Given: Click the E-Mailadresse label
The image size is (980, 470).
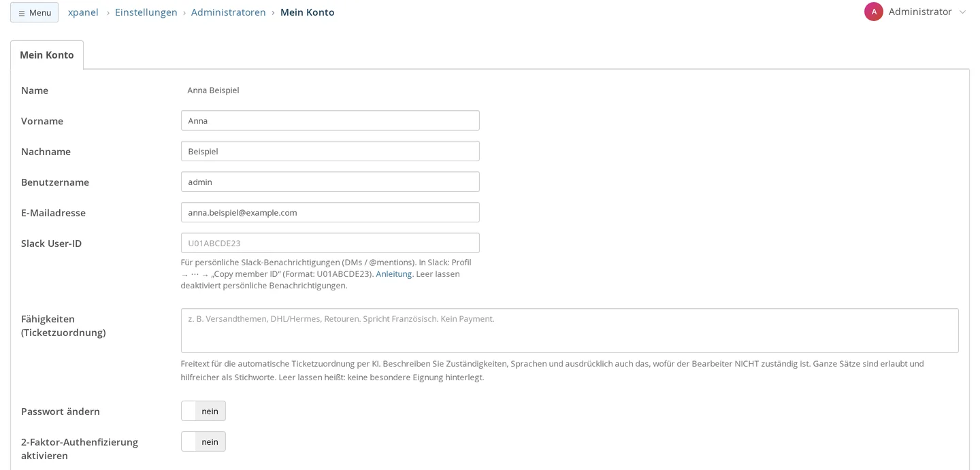Looking at the screenshot, I should click(x=53, y=212).
